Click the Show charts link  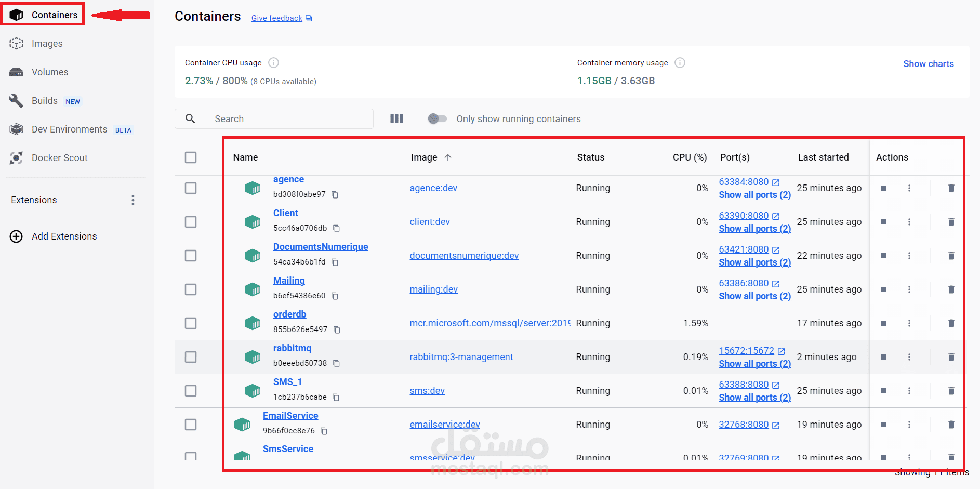pyautogui.click(x=928, y=64)
